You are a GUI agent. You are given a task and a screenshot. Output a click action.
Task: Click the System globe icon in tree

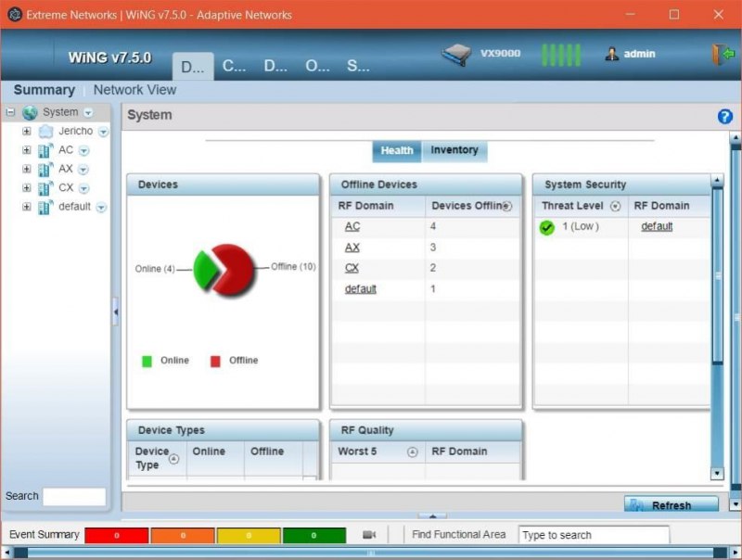tap(30, 112)
